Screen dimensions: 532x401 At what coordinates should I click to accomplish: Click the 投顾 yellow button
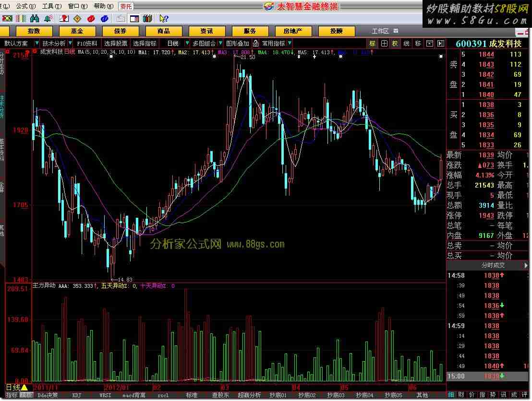336,31
